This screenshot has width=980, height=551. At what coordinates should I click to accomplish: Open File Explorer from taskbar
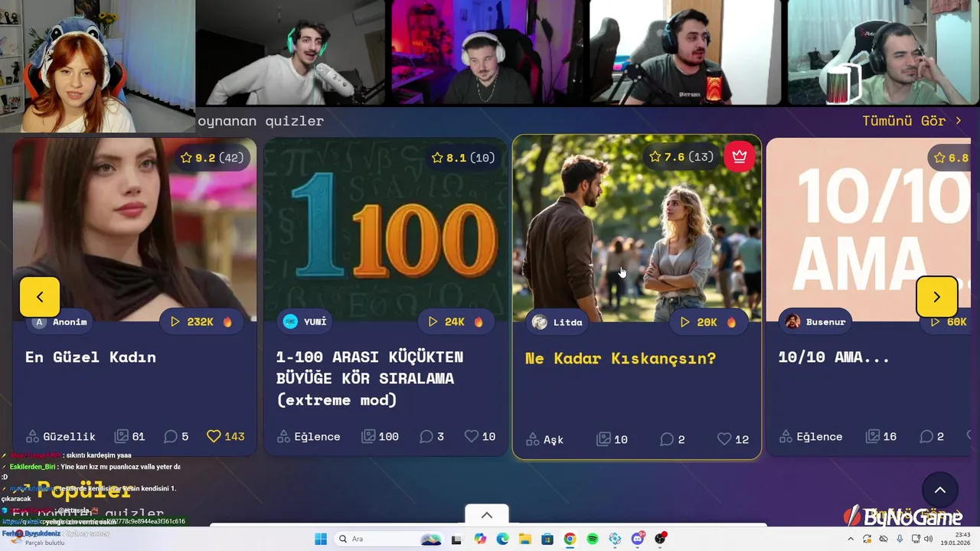point(525,539)
